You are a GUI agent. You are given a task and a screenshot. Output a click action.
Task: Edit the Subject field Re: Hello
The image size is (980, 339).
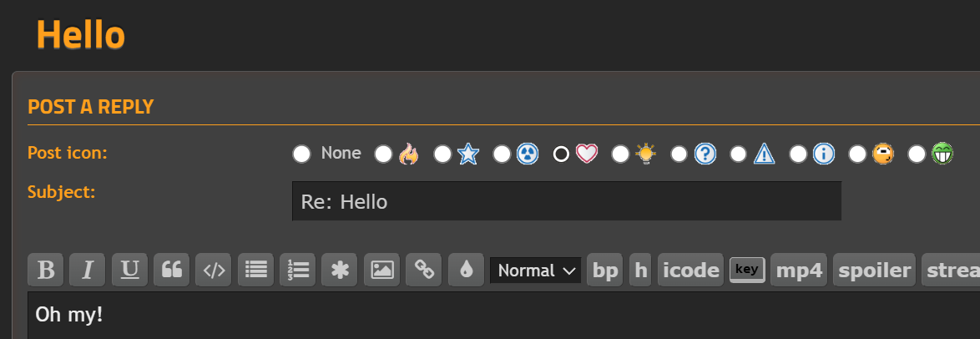(566, 201)
